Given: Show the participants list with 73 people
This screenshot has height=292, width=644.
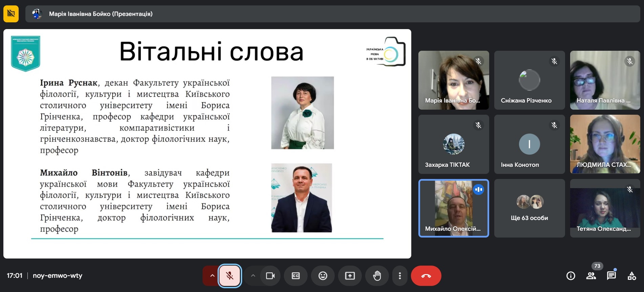Looking at the screenshot, I should click(x=591, y=276).
